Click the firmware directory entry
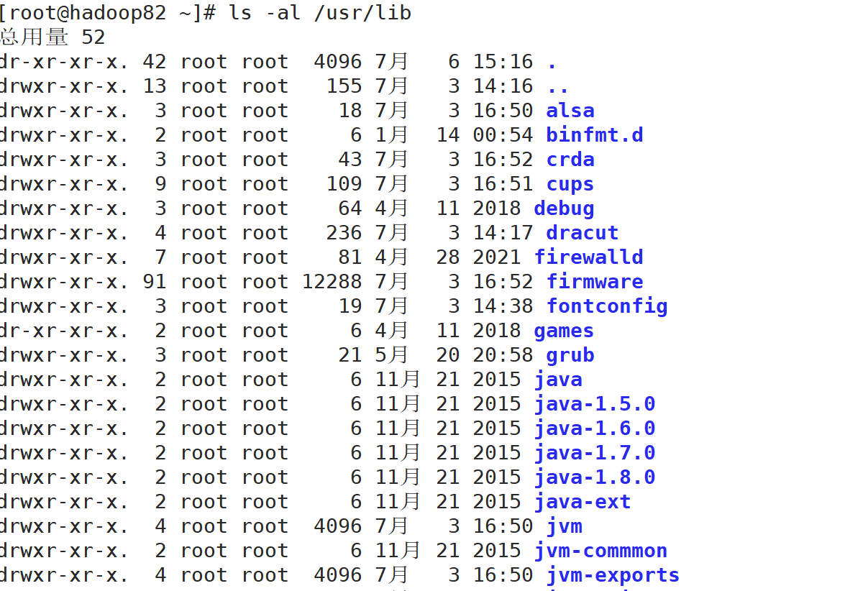 (x=594, y=282)
